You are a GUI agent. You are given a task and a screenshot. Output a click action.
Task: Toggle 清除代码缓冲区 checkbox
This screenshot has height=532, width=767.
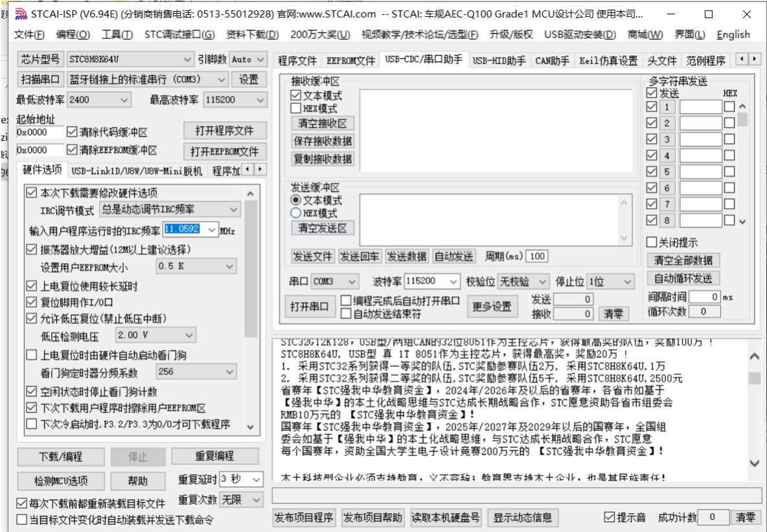(x=72, y=132)
